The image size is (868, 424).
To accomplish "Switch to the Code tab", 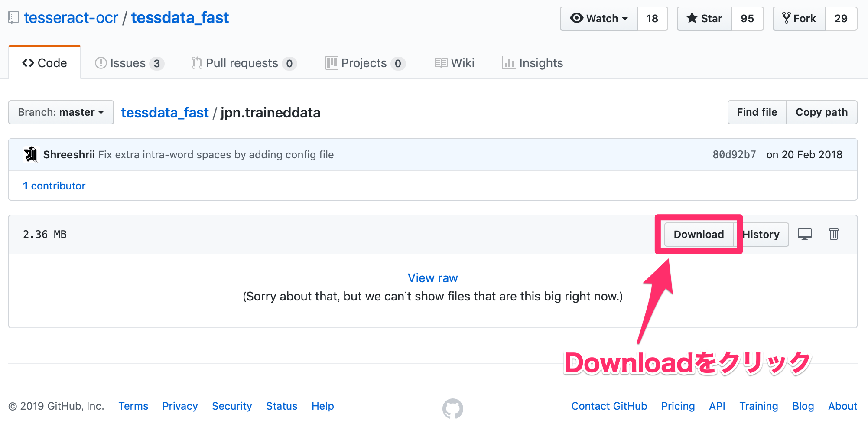I will pos(45,63).
